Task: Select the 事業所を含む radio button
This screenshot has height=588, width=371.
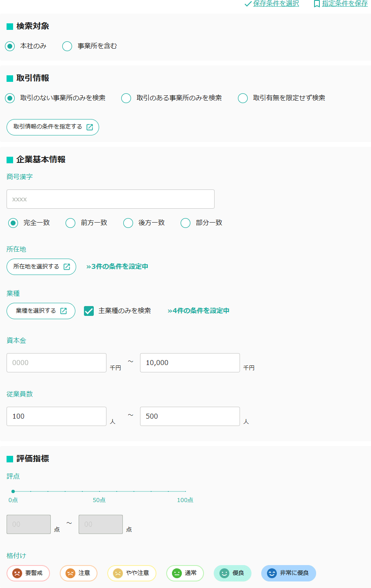Action: tap(67, 46)
